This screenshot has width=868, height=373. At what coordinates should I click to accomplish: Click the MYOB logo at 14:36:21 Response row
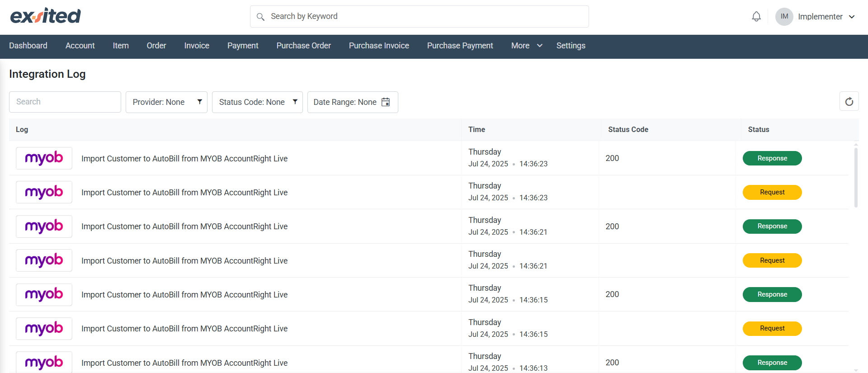click(x=44, y=227)
